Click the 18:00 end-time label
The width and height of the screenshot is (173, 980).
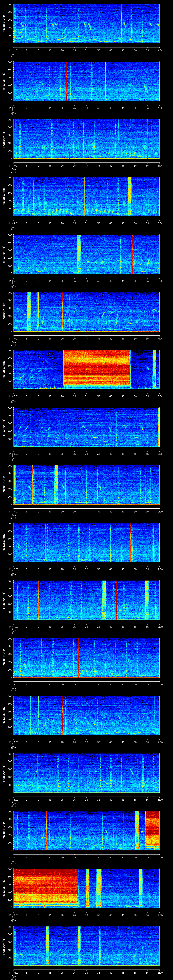pos(159,972)
